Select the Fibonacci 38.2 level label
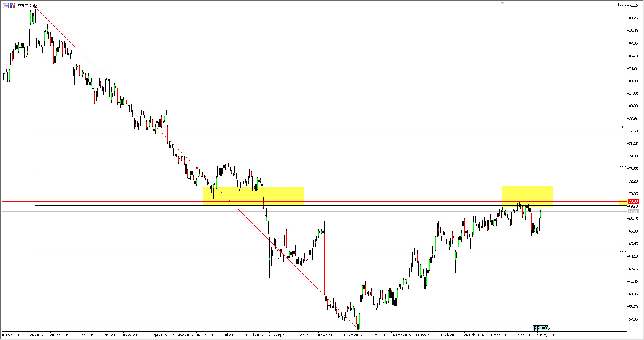The image size is (644, 340). 623,203
